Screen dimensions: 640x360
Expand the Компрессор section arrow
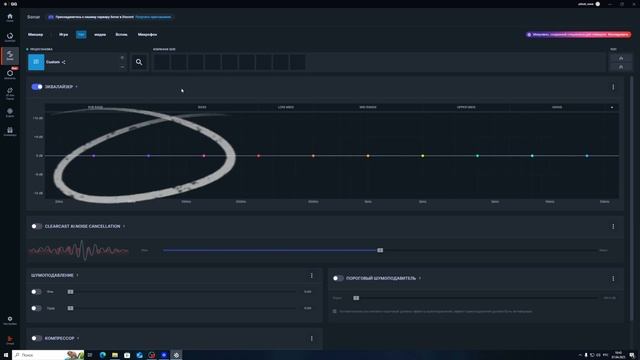coord(78,338)
